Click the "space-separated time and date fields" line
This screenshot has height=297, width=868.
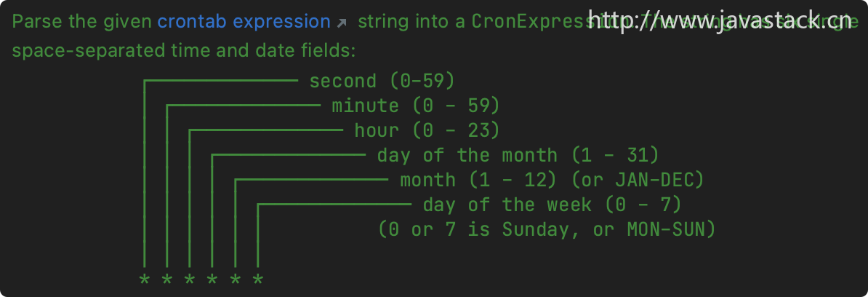coord(183,51)
